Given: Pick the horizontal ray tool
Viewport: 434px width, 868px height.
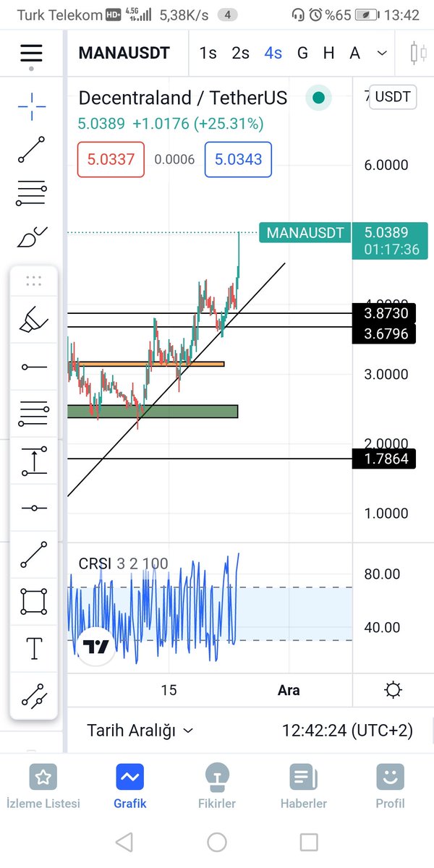Looking at the screenshot, I should 33,367.
